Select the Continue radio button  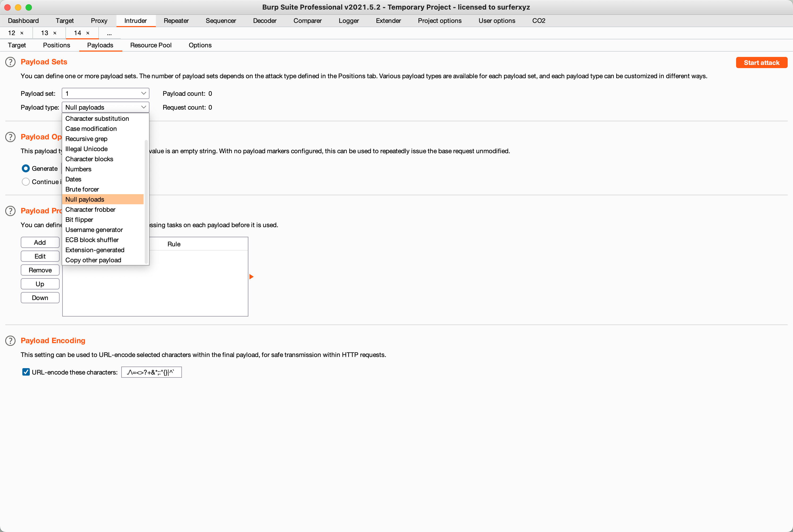26,182
